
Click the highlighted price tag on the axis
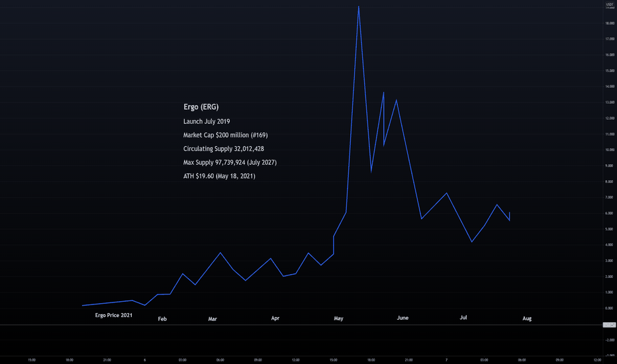[x=610, y=325]
